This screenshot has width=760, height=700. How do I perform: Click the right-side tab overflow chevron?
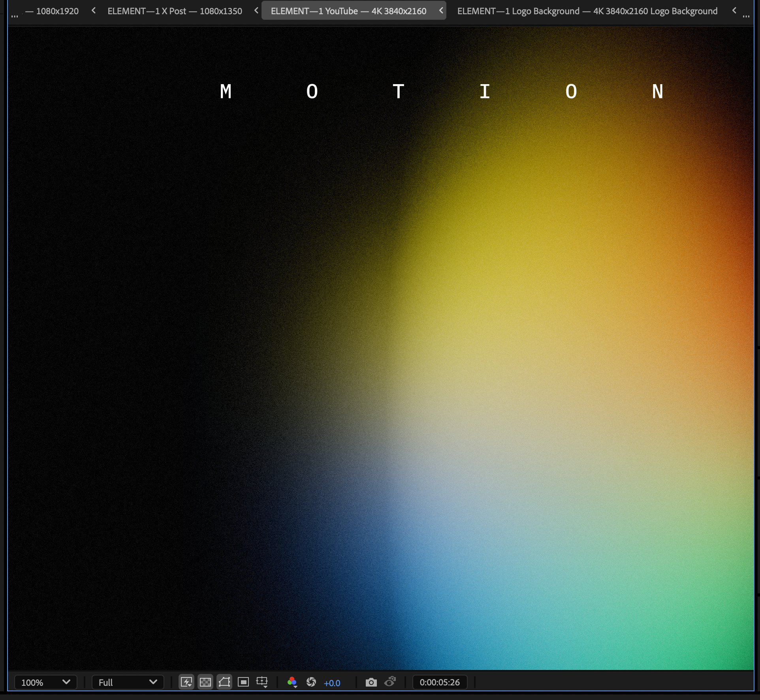click(x=734, y=11)
